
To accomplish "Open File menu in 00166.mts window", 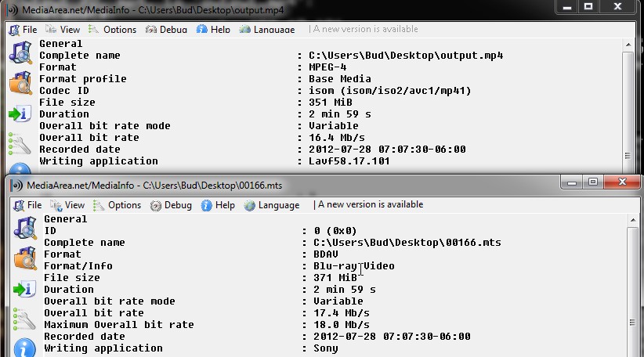I will coord(28,205).
